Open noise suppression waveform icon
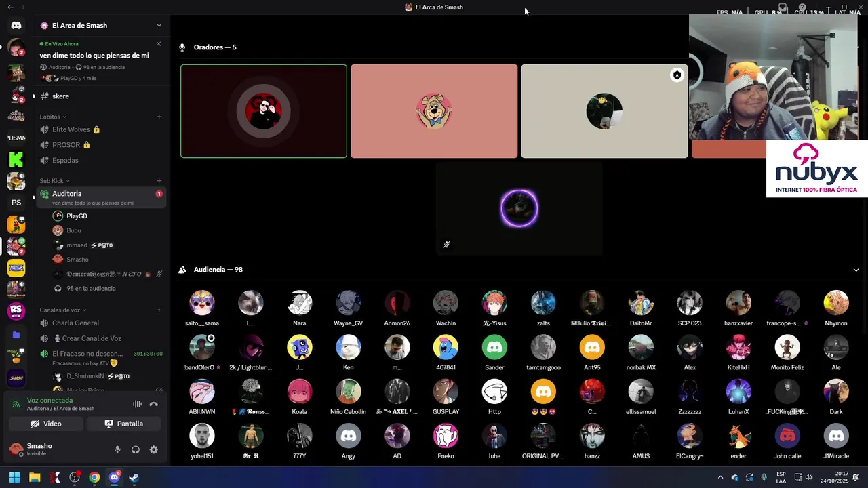The image size is (868, 488). (x=137, y=404)
